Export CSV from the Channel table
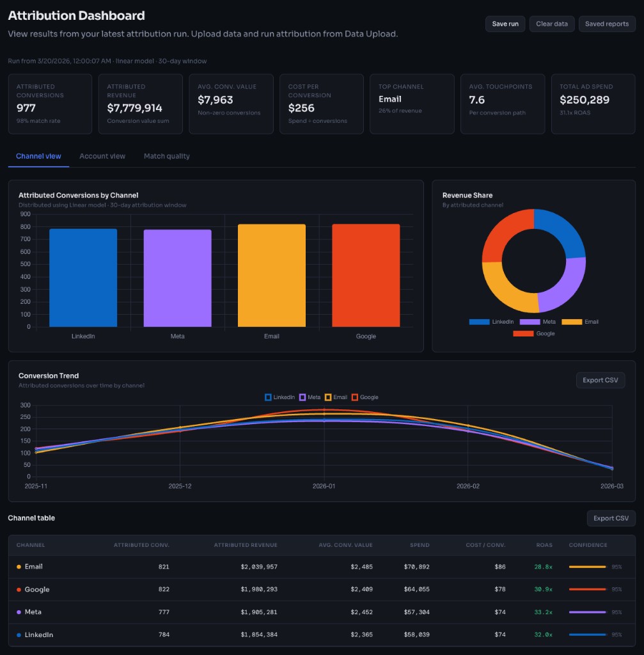This screenshot has width=644, height=655. tap(610, 518)
